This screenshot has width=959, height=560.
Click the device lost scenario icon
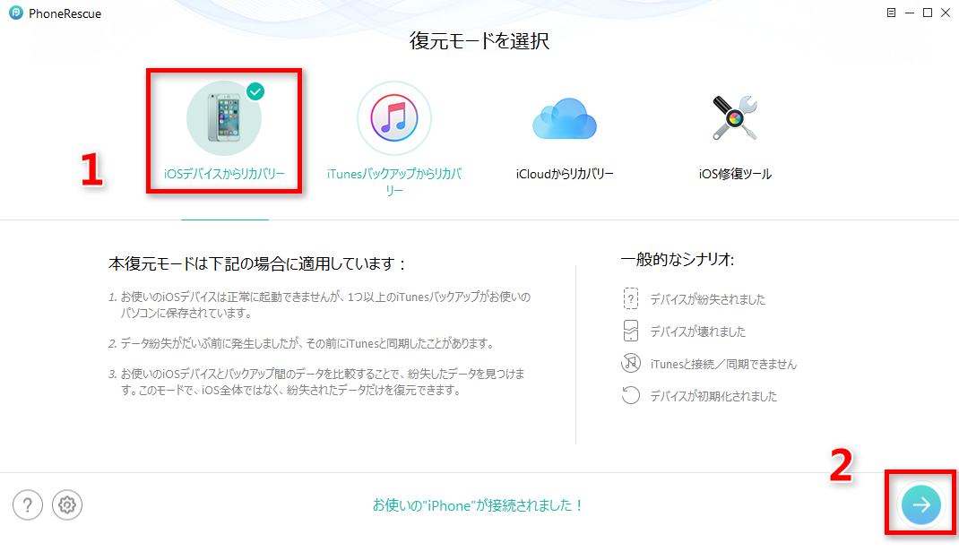click(631, 298)
